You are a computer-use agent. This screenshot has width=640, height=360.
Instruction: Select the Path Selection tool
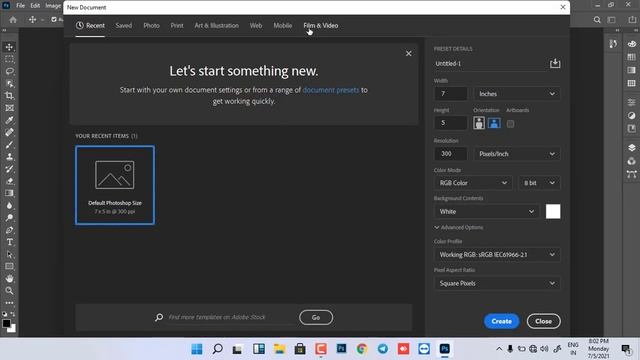click(x=9, y=254)
